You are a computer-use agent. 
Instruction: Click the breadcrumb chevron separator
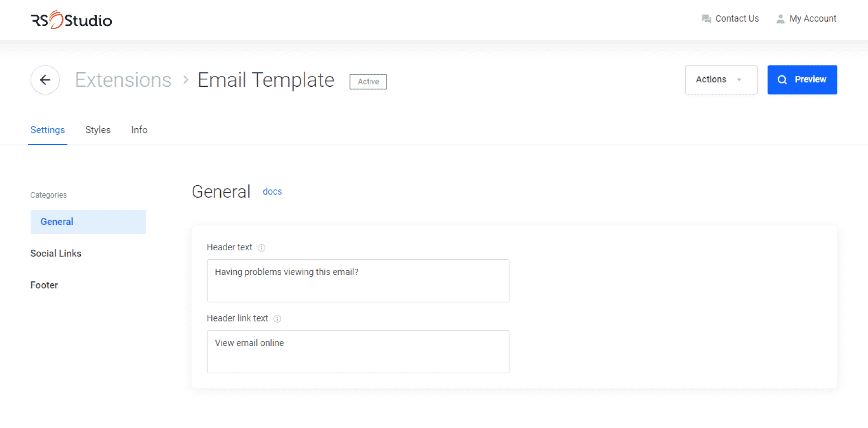186,80
